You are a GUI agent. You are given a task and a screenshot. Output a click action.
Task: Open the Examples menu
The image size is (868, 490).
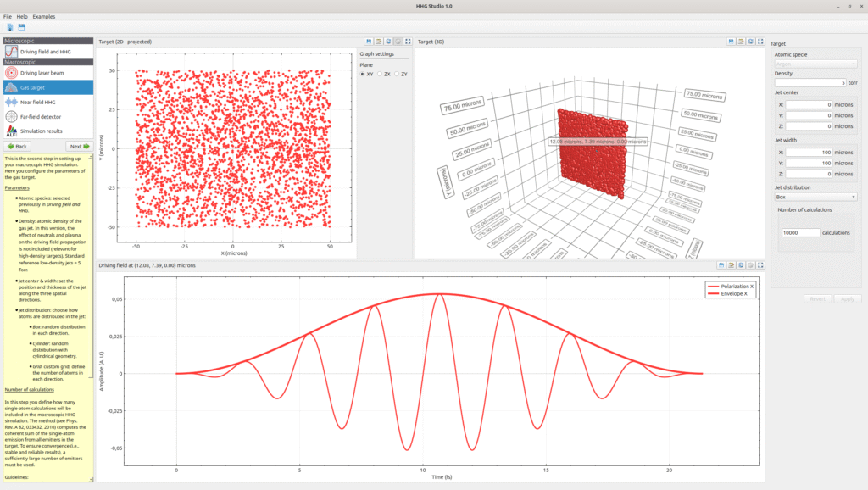44,16
